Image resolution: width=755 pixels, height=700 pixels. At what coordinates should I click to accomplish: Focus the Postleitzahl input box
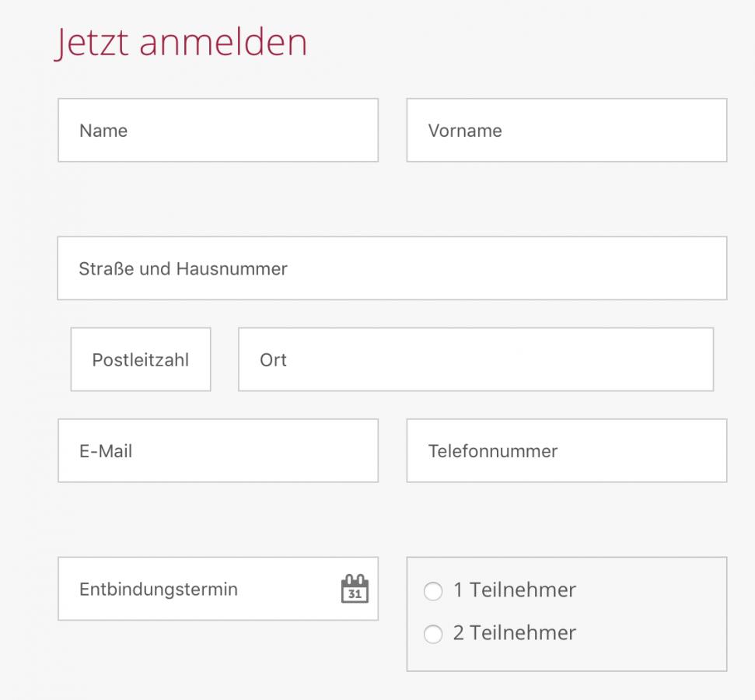(141, 359)
